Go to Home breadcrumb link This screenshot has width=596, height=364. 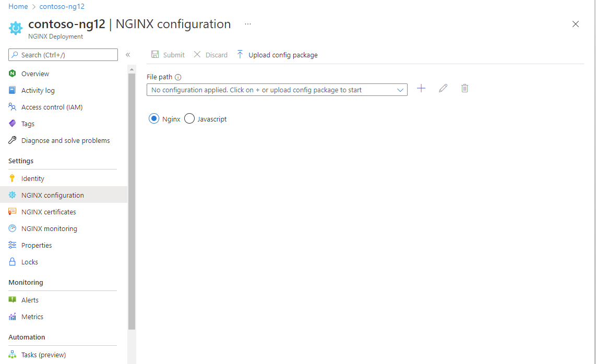[18, 6]
